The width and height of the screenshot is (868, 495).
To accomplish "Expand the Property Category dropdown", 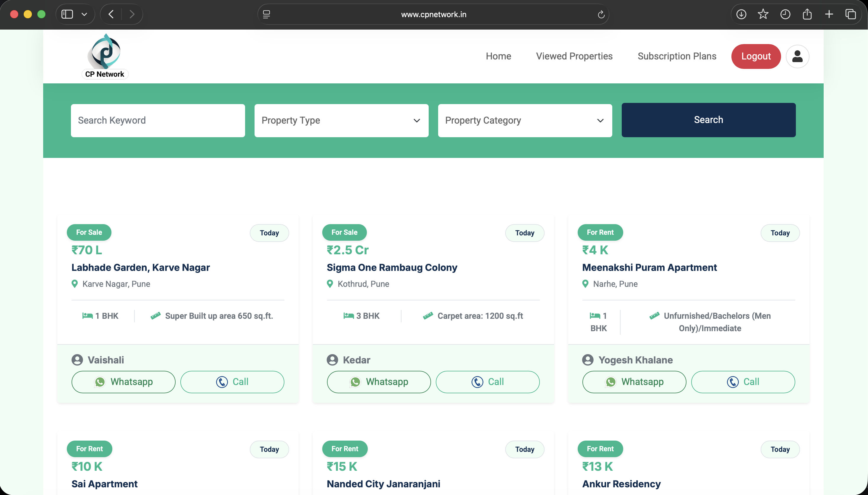I will [525, 120].
